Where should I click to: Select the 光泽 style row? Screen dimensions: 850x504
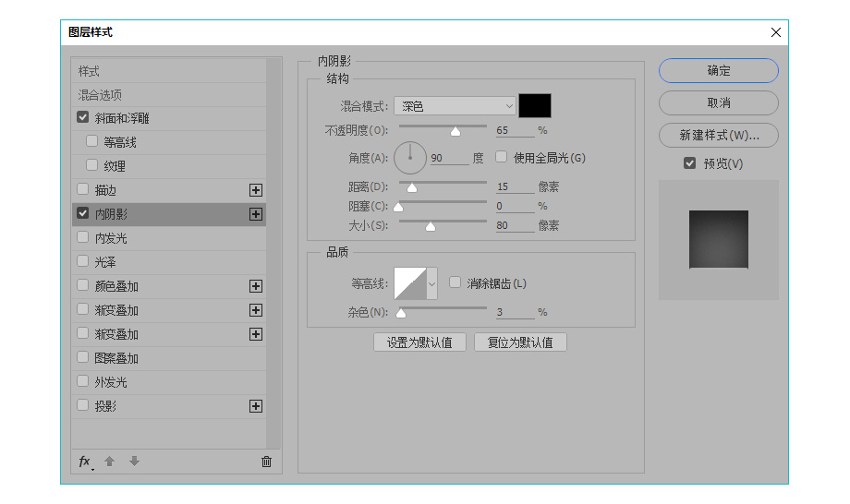tap(169, 262)
